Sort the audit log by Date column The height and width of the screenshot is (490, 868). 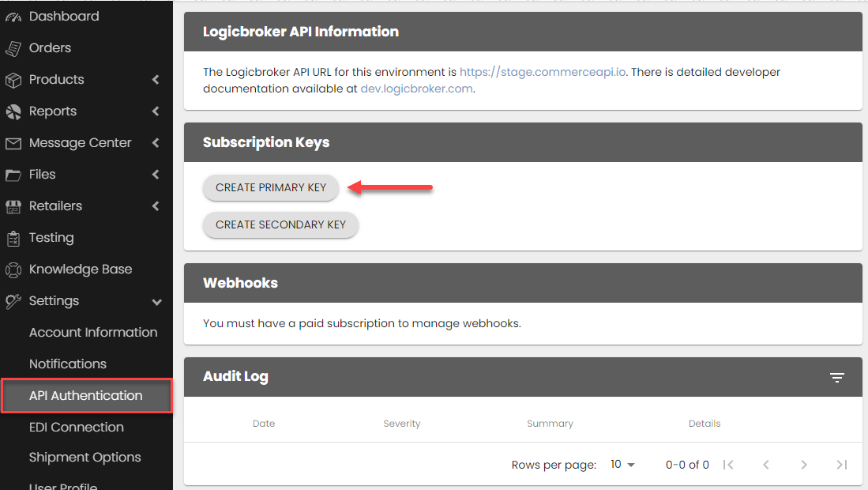264,424
